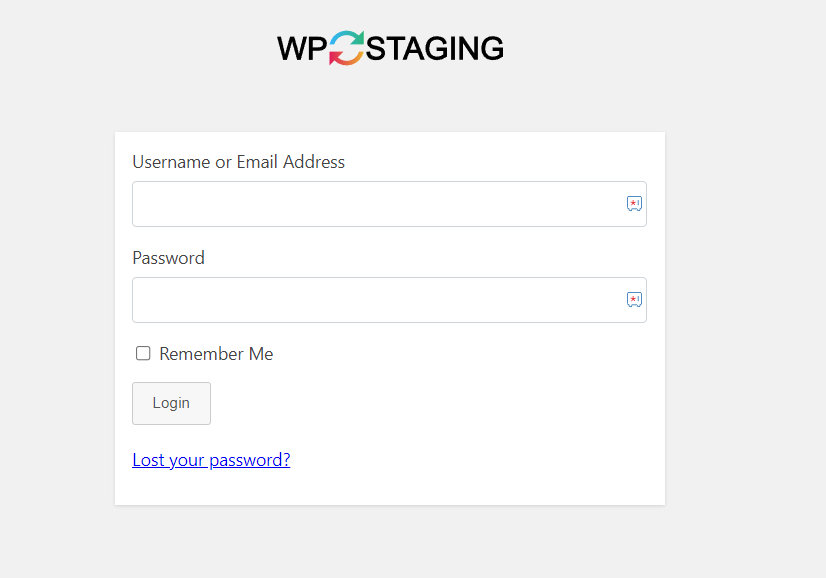
Task: Click the word "Lost" in the recovery link
Action: click(x=149, y=460)
